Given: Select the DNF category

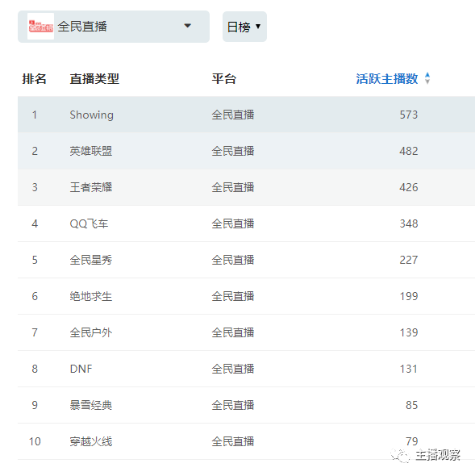Looking at the screenshot, I should 81,369.
